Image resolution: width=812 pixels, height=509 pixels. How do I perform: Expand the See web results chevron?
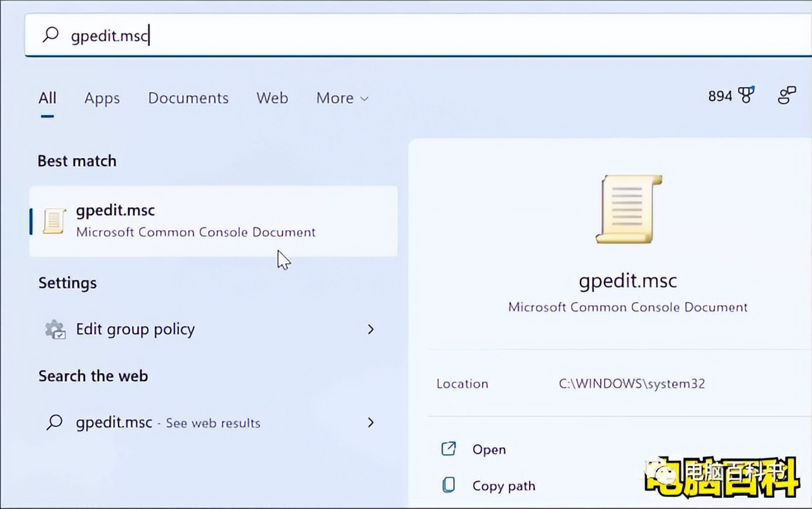[x=371, y=423]
